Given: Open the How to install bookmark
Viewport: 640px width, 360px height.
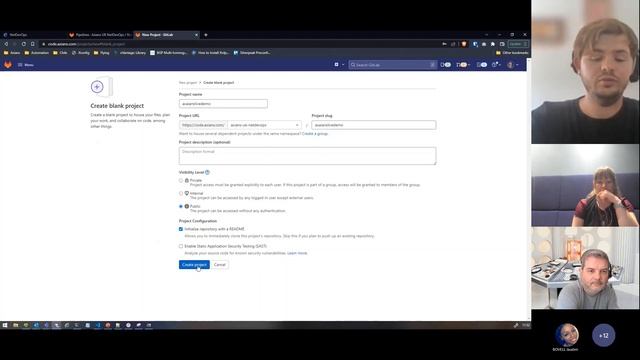Looking at the screenshot, I should coord(210,53).
